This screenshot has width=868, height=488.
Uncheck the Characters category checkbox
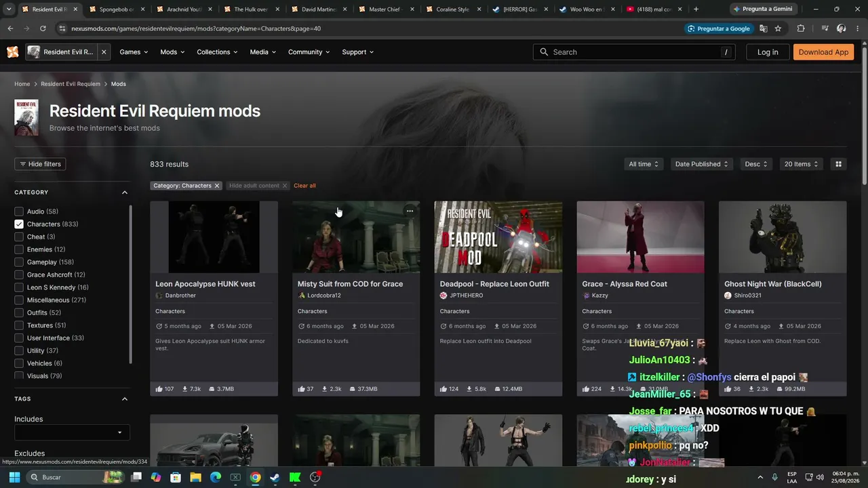point(19,224)
